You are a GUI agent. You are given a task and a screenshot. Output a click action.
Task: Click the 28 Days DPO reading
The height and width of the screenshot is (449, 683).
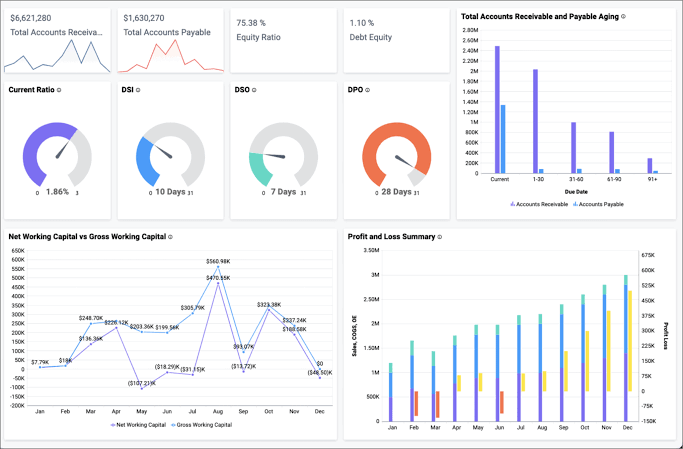pyautogui.click(x=396, y=192)
